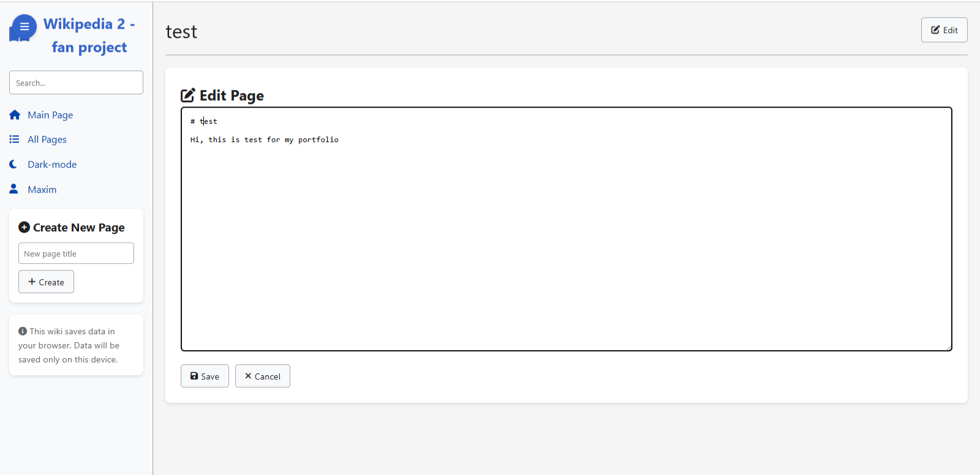The width and height of the screenshot is (980, 475).
Task: Click the home icon beside Main Page
Action: 15,115
